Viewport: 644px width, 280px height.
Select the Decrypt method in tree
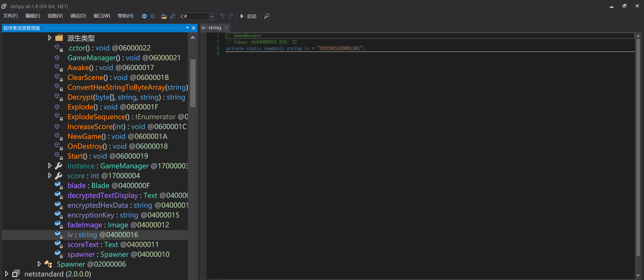point(80,97)
